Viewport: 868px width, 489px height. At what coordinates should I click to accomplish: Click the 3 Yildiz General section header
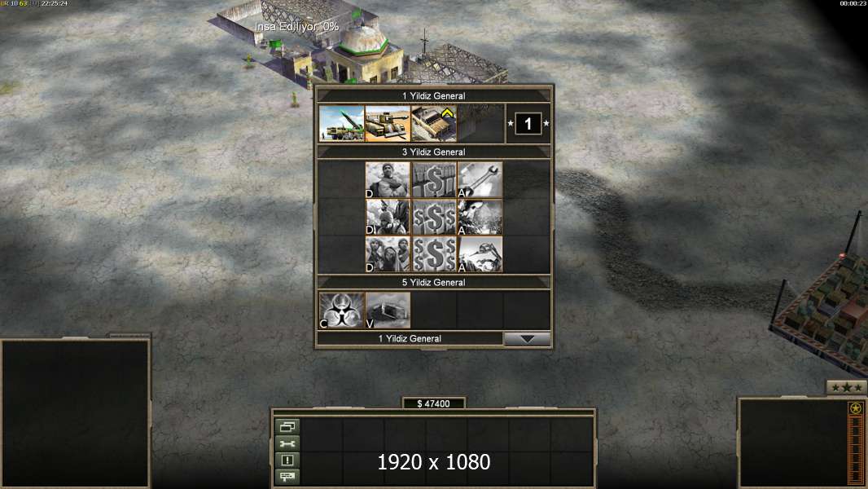point(433,152)
